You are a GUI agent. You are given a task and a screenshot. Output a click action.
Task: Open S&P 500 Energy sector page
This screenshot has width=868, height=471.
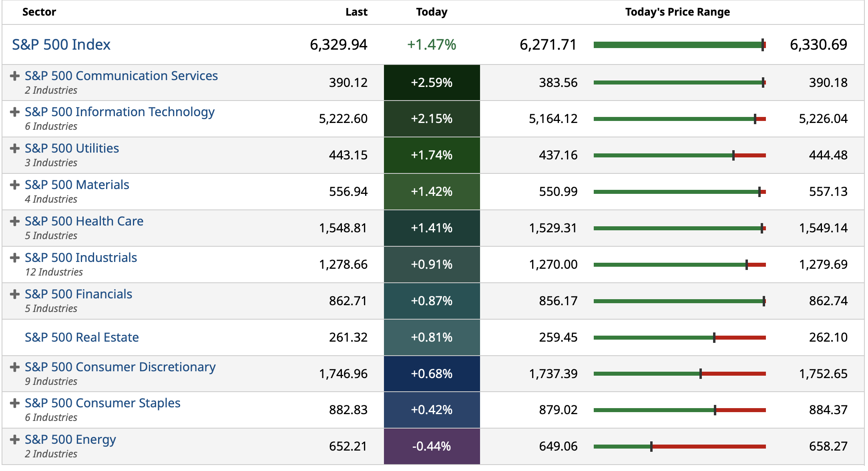click(x=70, y=439)
